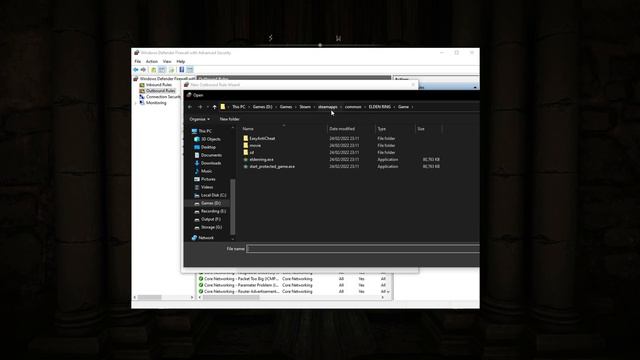
Task: Click the blue Back arrow in the Firewall toolbar
Action: [x=136, y=70]
